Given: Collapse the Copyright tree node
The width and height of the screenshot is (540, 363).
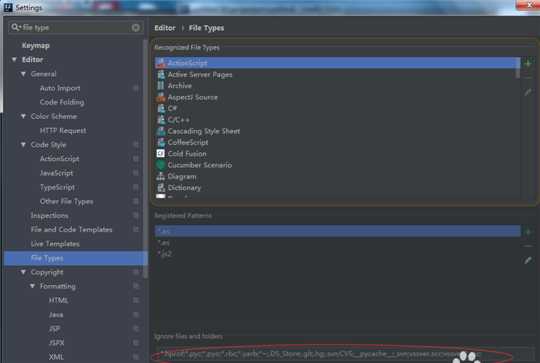Looking at the screenshot, I should coord(23,272).
